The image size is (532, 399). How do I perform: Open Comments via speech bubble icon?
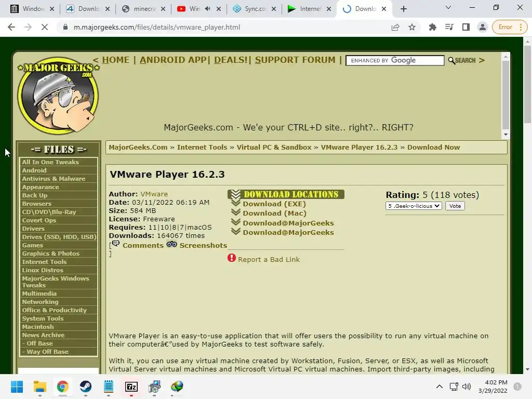pos(116,244)
